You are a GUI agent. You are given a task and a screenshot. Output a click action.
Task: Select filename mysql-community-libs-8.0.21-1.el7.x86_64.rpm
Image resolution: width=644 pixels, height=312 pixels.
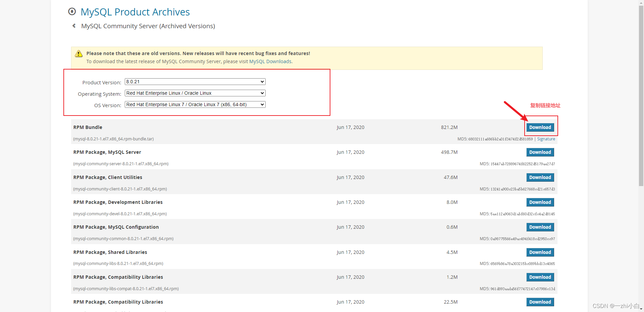pyautogui.click(x=118, y=264)
